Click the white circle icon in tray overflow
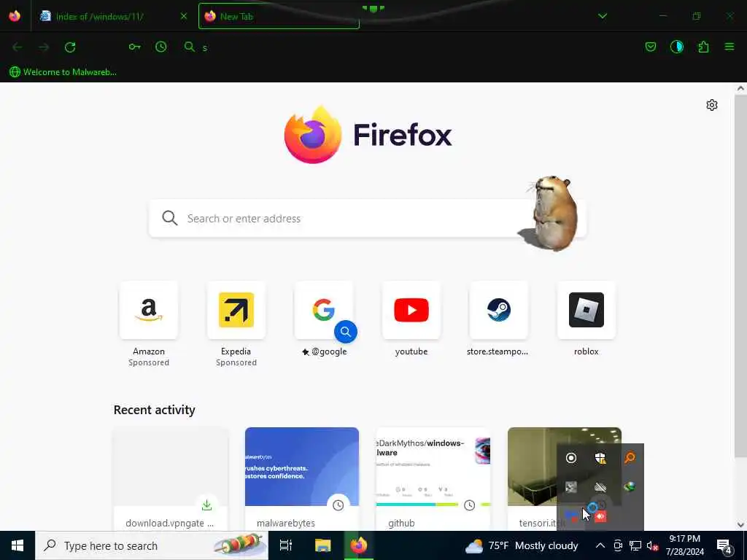Screen dimensions: 747x560 570,458
